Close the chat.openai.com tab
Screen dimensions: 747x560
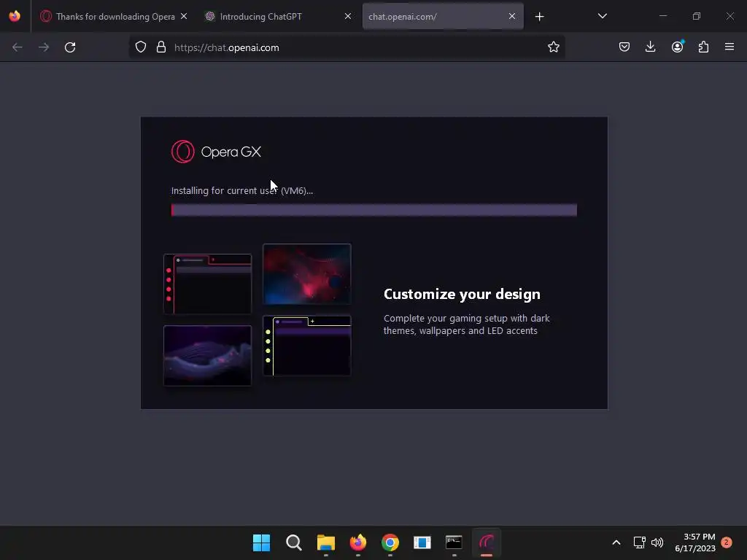tap(511, 16)
